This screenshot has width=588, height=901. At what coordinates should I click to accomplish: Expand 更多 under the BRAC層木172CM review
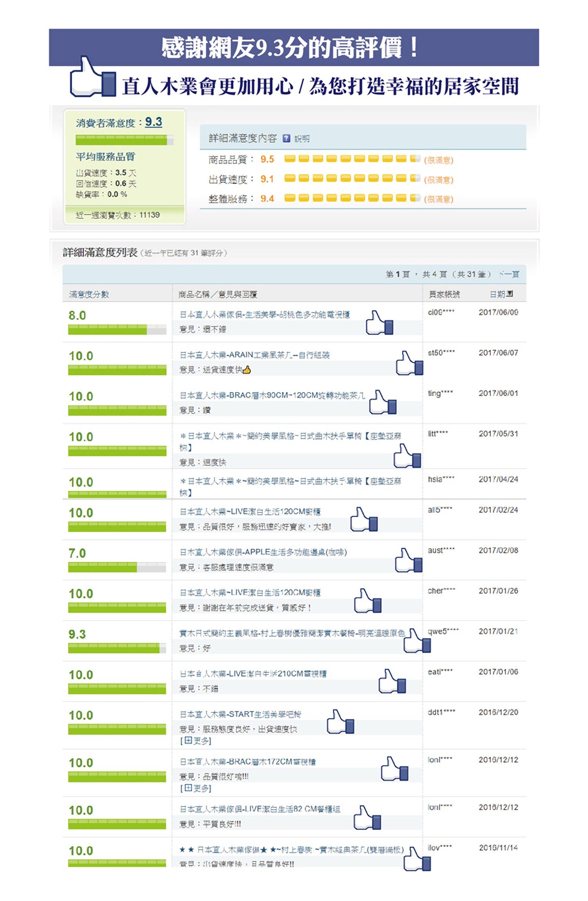[196, 788]
